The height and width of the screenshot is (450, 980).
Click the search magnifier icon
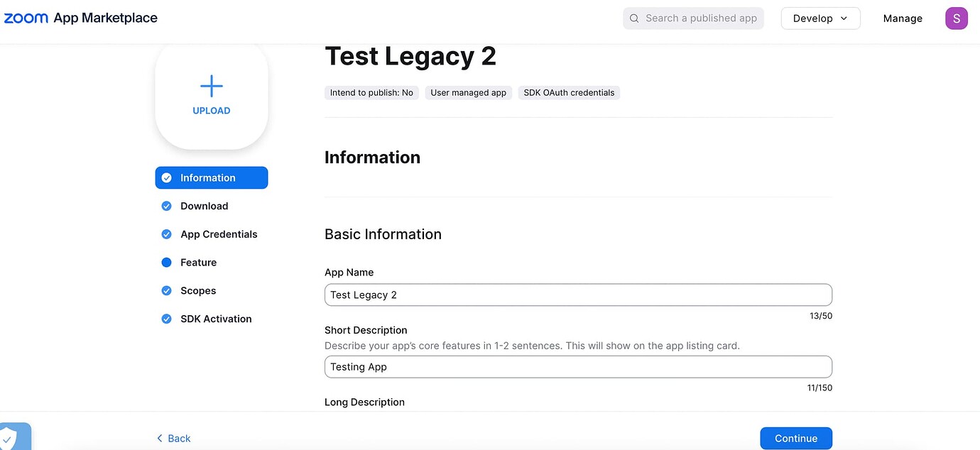pyautogui.click(x=634, y=18)
